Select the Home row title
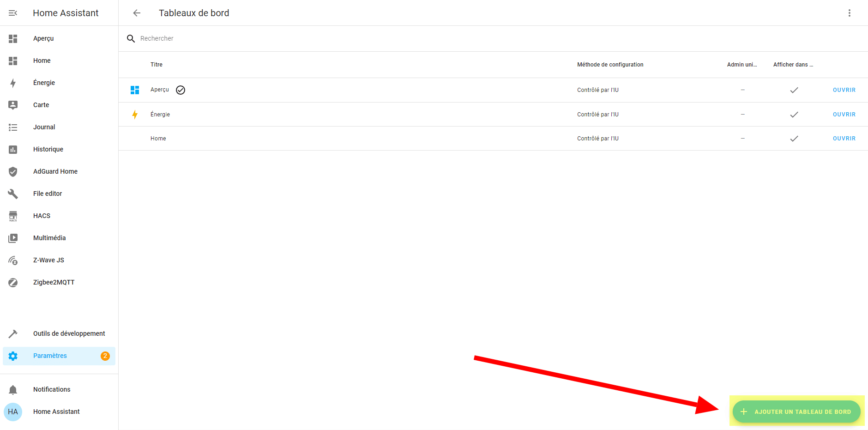868x430 pixels. tap(158, 139)
